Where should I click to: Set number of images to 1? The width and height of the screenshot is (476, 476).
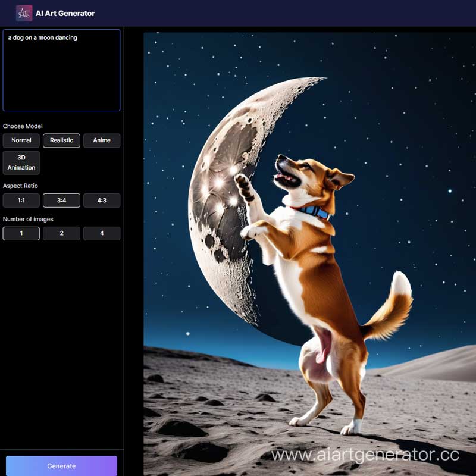point(21,233)
